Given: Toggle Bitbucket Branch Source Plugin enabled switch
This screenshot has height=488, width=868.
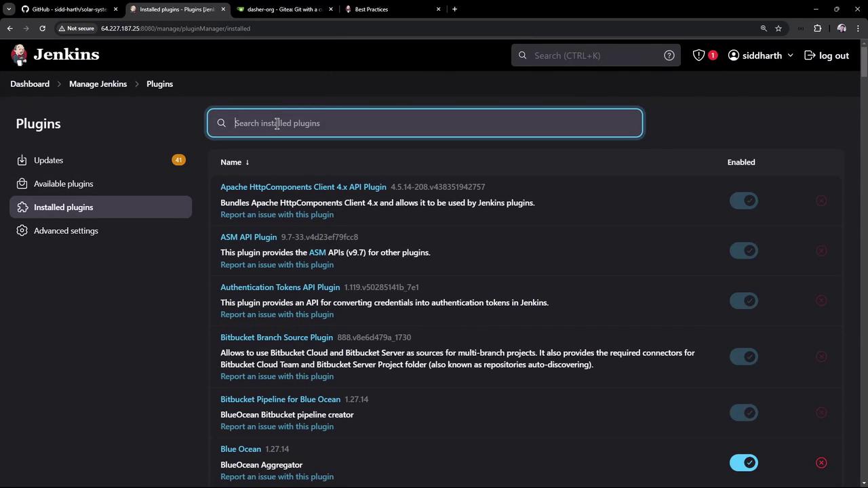Looking at the screenshot, I should (744, 357).
